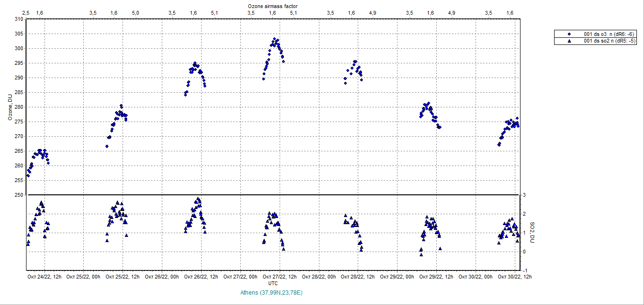Click the 250 tick on the ozone axis
The width and height of the screenshot is (644, 305).
tap(18, 195)
